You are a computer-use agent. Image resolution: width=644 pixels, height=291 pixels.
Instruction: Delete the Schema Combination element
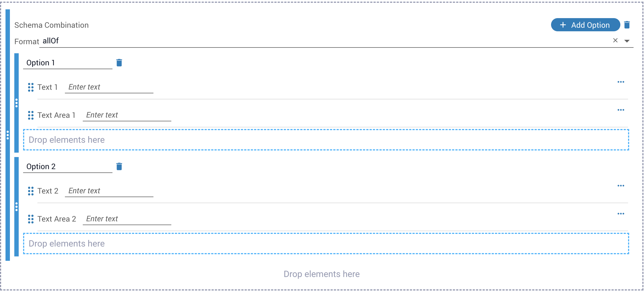click(627, 25)
